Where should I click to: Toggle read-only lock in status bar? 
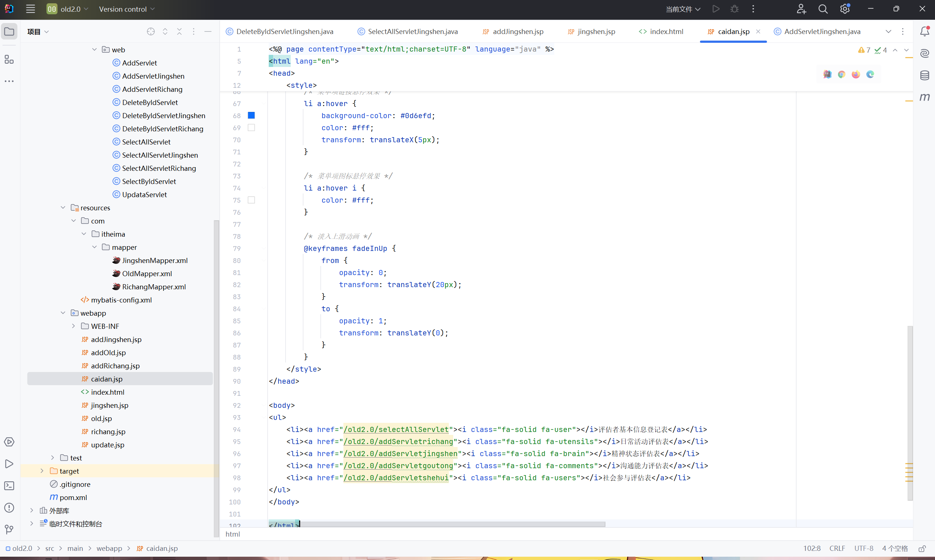coord(922,548)
